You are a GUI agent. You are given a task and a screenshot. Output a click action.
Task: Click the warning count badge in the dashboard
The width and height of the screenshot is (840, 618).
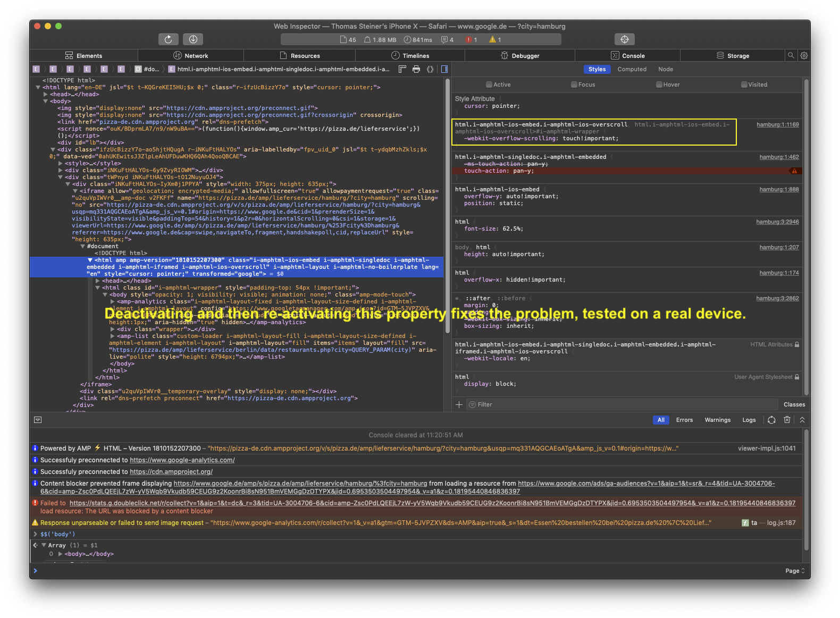(x=495, y=40)
